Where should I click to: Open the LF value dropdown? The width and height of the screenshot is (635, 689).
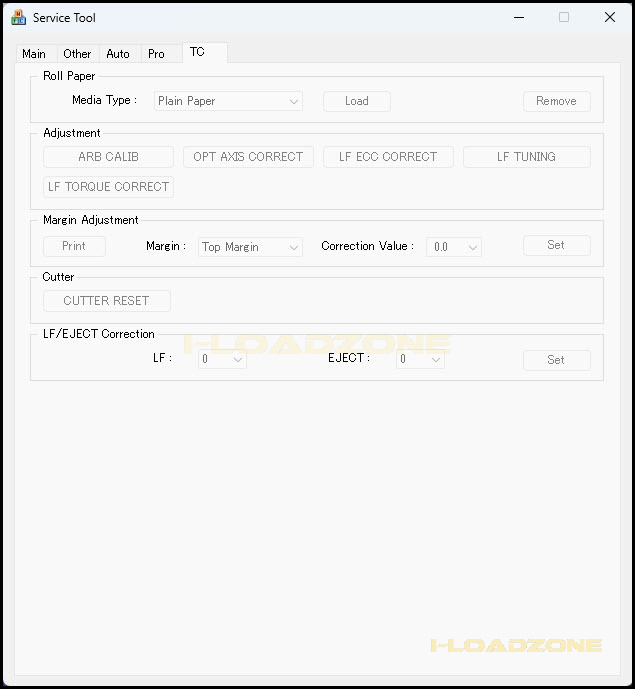tap(222, 360)
